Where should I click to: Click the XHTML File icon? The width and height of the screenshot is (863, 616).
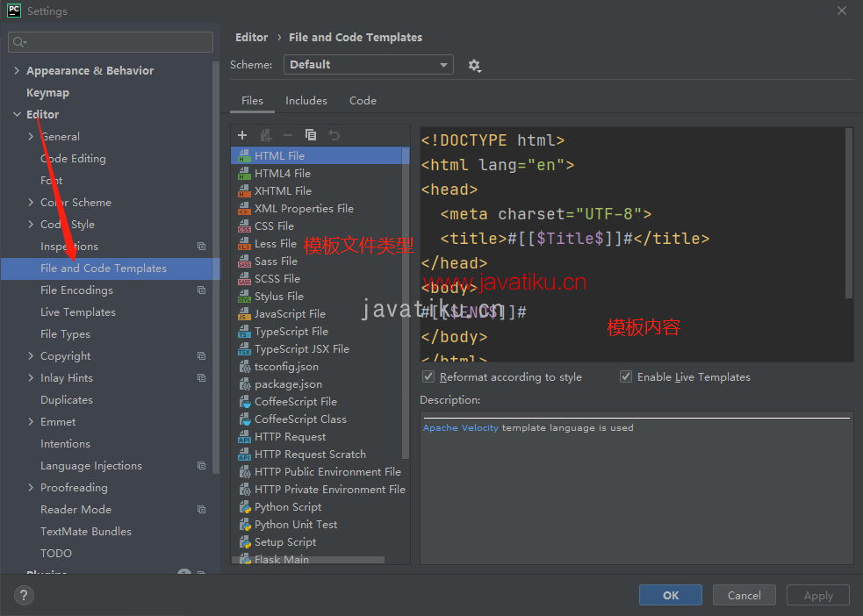pos(244,191)
